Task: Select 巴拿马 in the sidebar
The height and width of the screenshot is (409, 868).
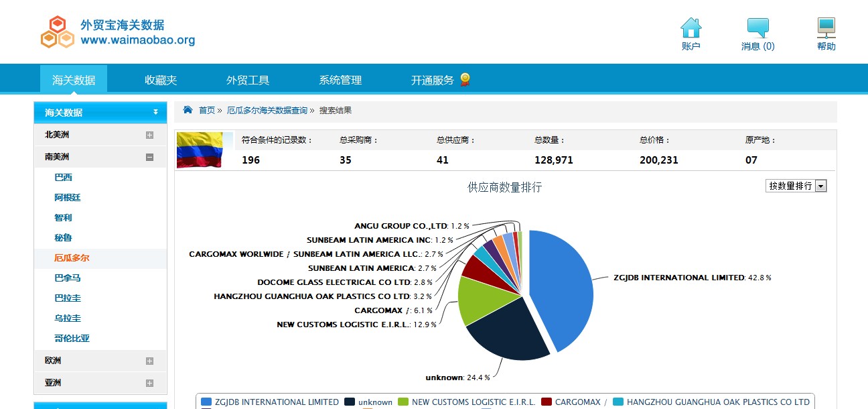Action: pos(68,278)
